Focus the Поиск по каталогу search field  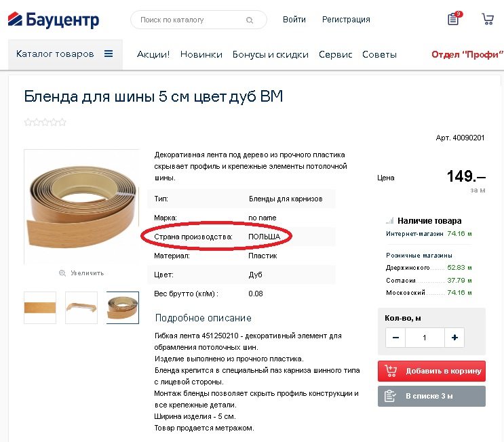click(x=191, y=20)
